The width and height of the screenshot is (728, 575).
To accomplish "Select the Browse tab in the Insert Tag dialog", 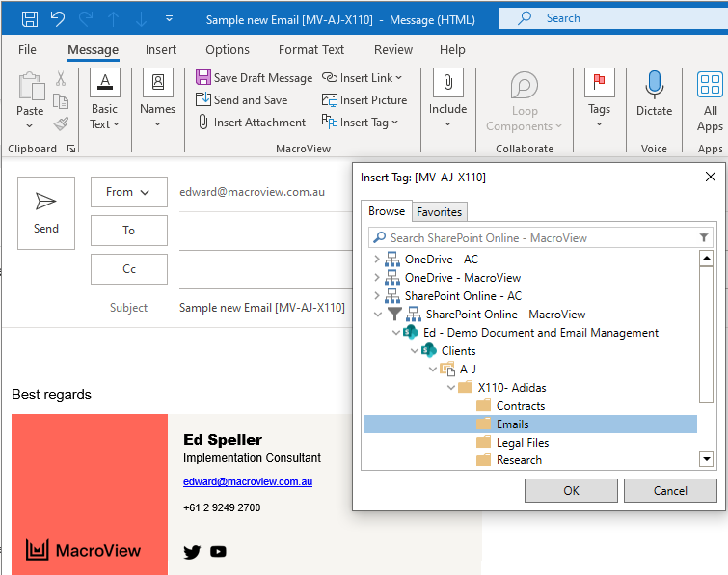I will [387, 211].
